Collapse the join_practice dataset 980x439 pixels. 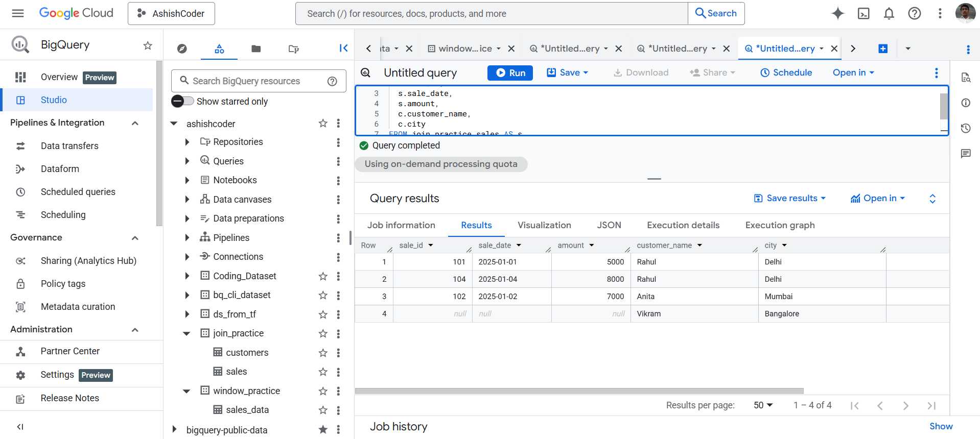pyautogui.click(x=186, y=333)
